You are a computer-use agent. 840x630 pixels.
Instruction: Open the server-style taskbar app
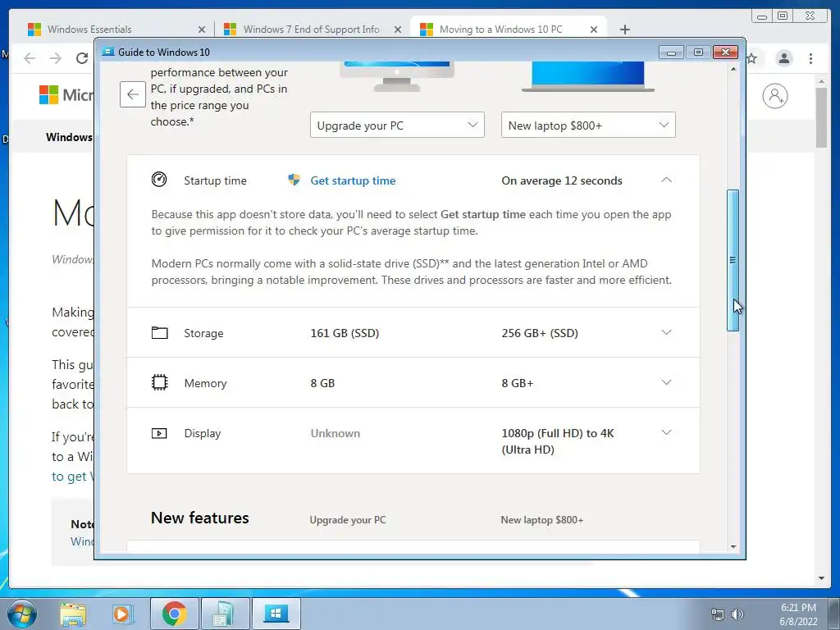click(225, 614)
